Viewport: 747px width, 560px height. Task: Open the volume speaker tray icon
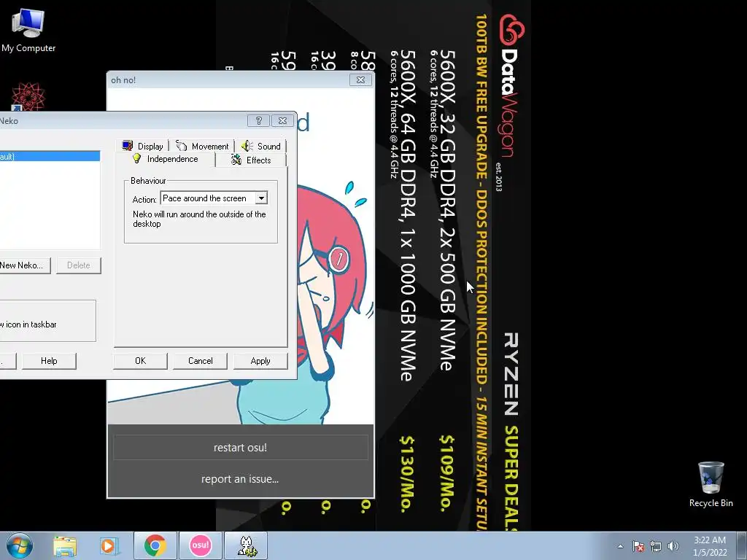(x=673, y=546)
